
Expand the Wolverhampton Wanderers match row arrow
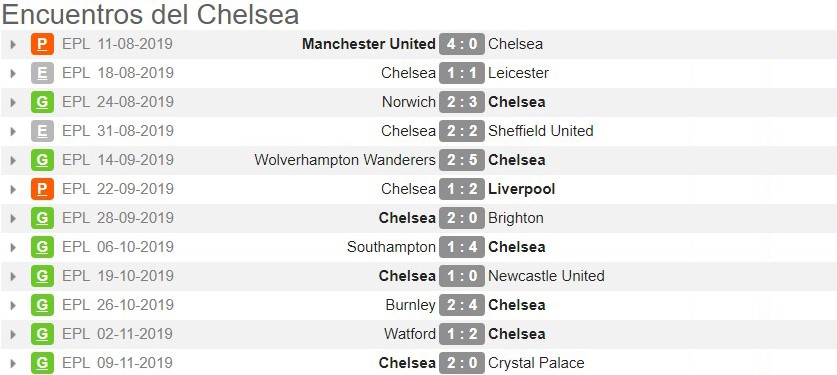(x=13, y=160)
